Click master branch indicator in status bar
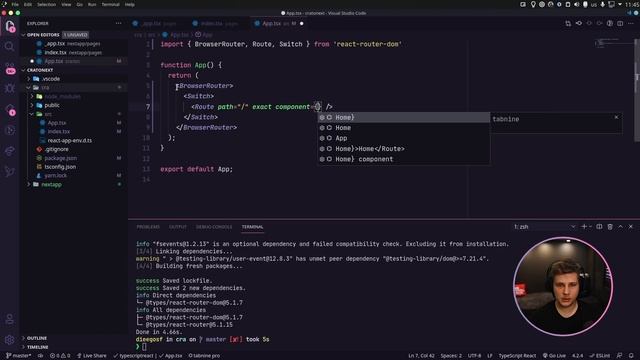The height and width of the screenshot is (360, 640). (x=19, y=356)
